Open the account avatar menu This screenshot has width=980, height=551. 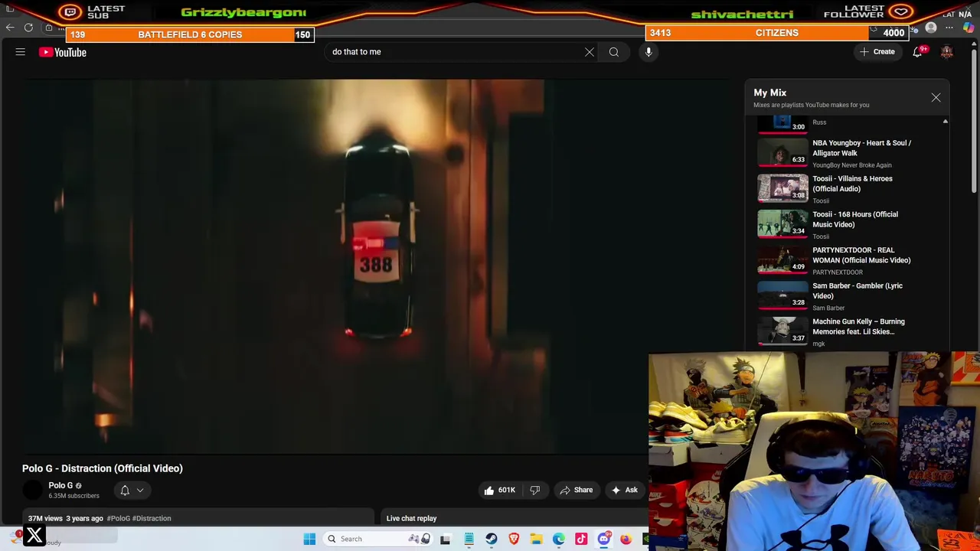tap(947, 52)
